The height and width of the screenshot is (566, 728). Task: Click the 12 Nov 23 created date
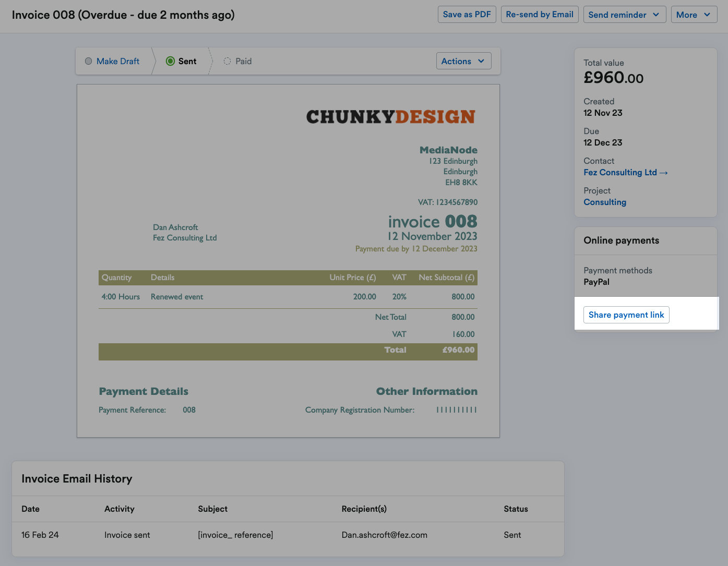[603, 113]
